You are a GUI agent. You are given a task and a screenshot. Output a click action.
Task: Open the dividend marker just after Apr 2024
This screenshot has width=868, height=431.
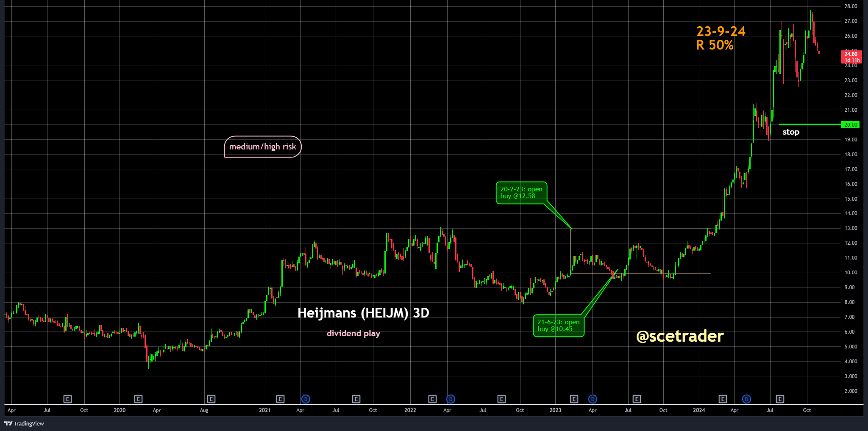click(x=746, y=399)
